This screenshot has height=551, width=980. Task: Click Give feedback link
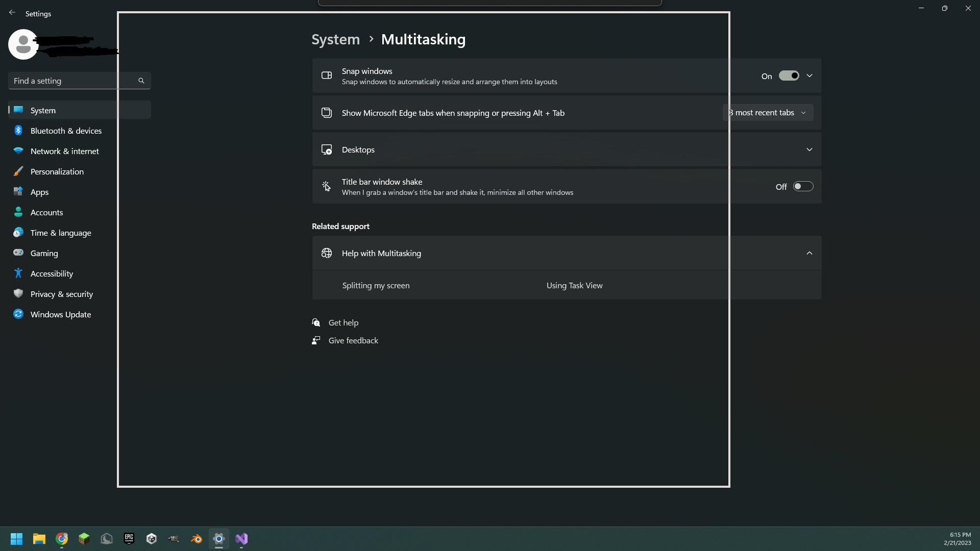pos(353,341)
